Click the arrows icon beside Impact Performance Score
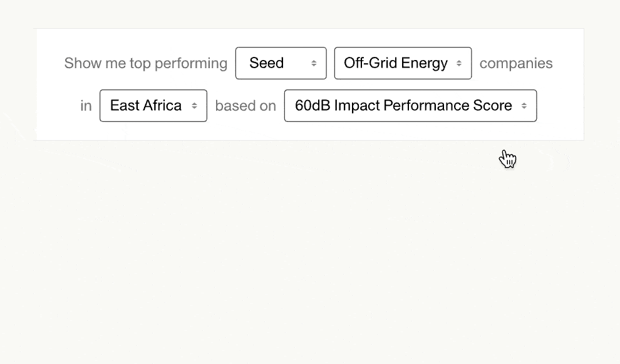 [x=524, y=106]
